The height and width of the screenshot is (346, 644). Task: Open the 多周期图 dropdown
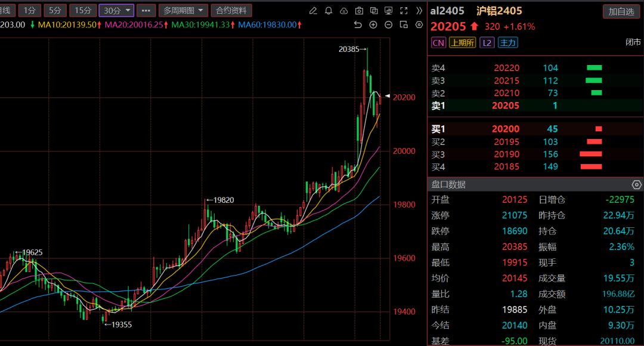184,11
